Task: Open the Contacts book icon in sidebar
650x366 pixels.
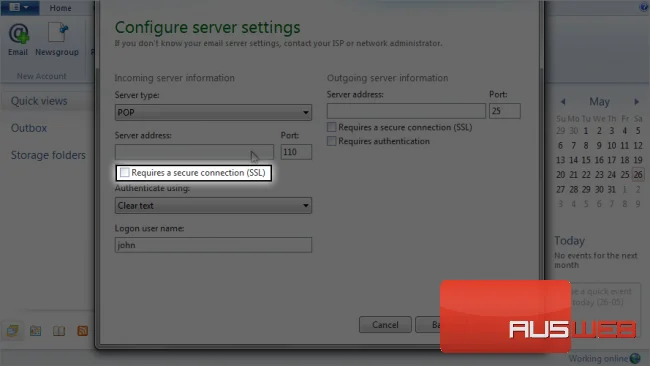Action: 59,331
